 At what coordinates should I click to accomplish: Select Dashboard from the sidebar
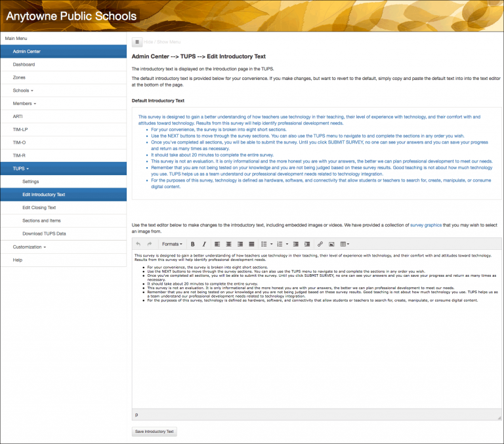point(24,64)
